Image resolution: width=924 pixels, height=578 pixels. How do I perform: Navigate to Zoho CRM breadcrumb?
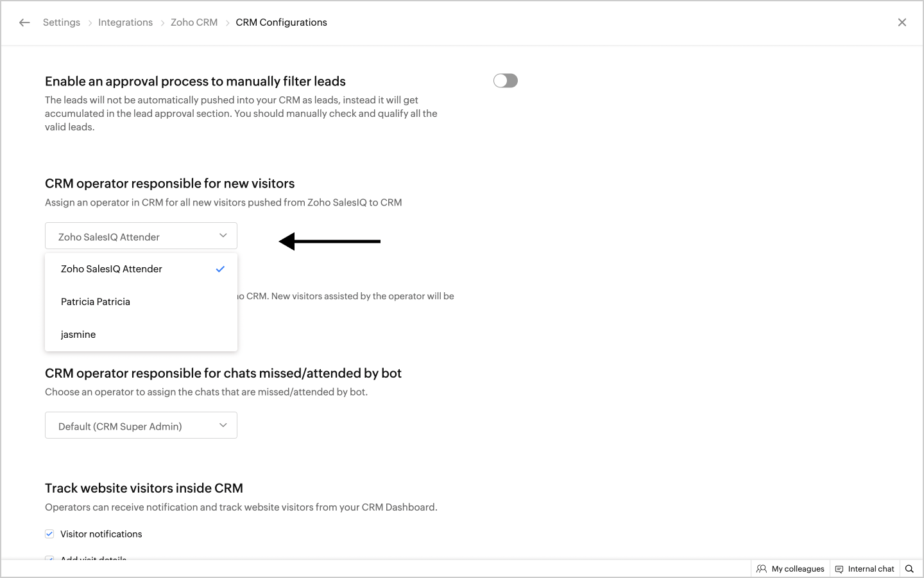pyautogui.click(x=194, y=22)
